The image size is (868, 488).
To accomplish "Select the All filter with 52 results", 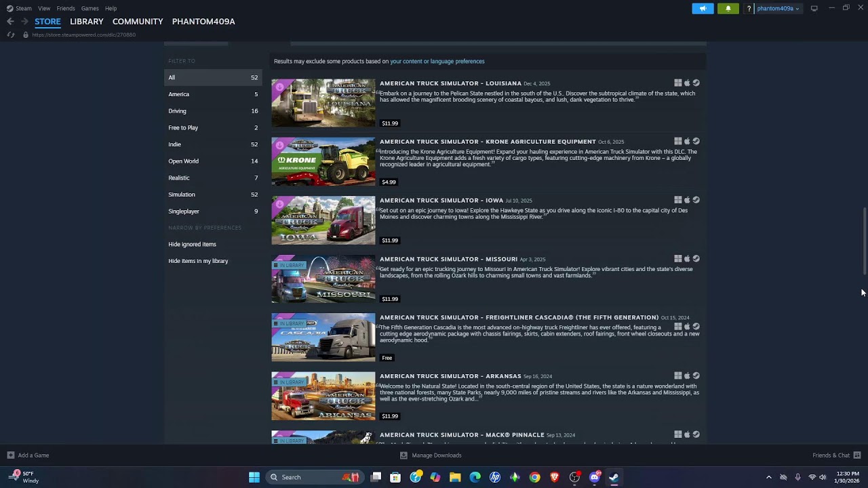I will 213,77.
